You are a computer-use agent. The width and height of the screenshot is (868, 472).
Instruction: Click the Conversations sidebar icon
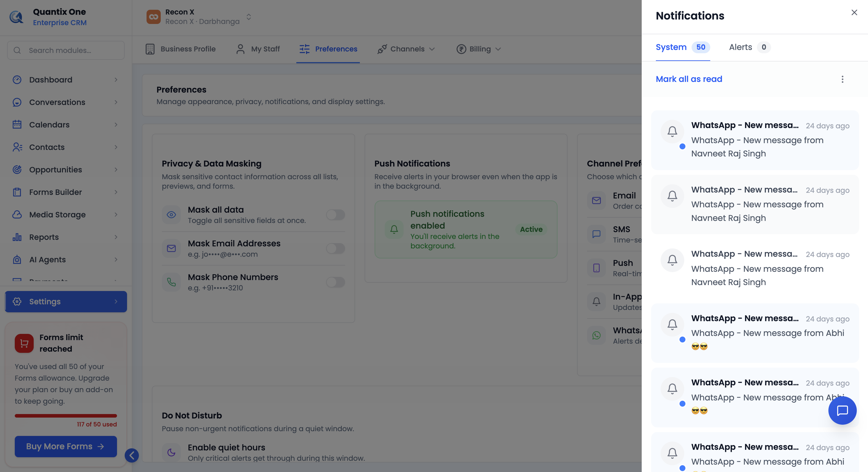click(17, 102)
